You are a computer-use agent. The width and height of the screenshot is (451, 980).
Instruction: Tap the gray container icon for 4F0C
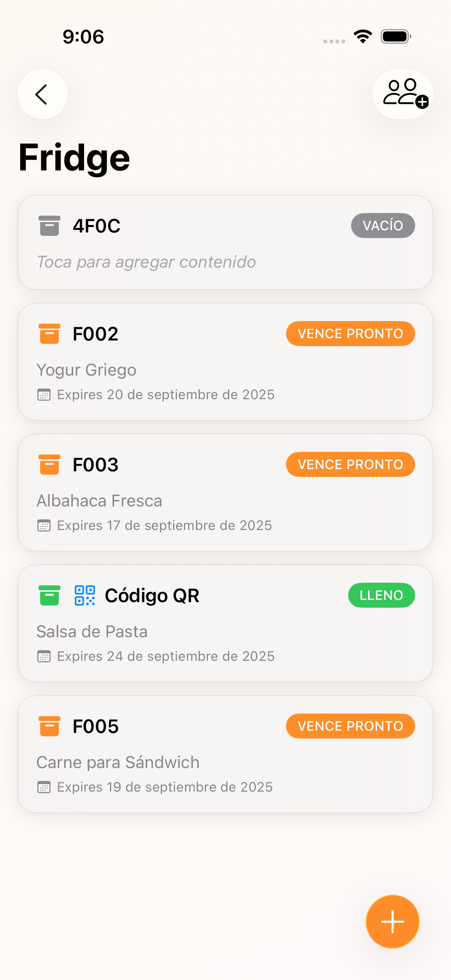[49, 226]
